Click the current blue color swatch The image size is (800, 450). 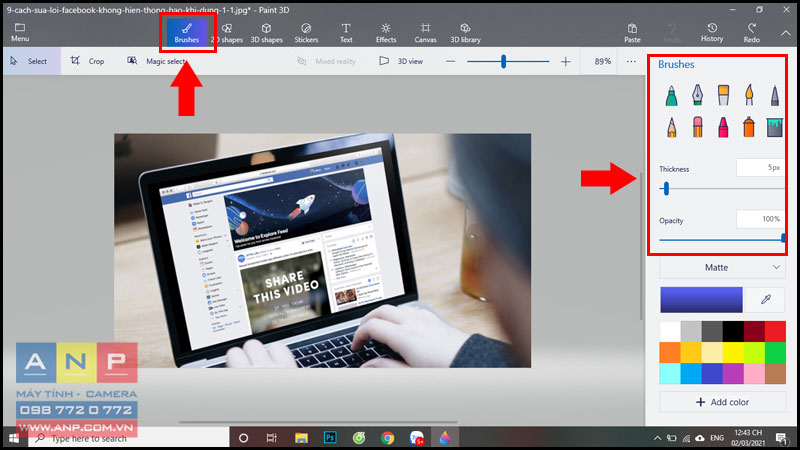point(702,299)
